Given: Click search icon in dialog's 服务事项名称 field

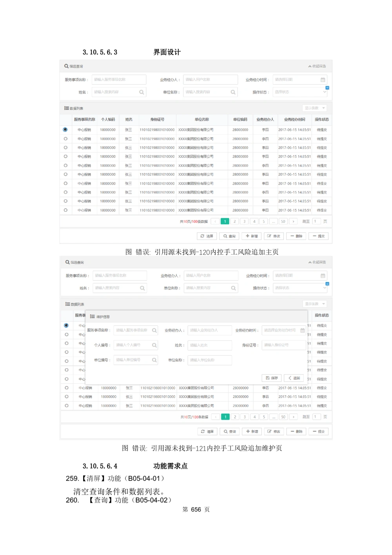Looking at the screenshot, I should pos(154,330).
